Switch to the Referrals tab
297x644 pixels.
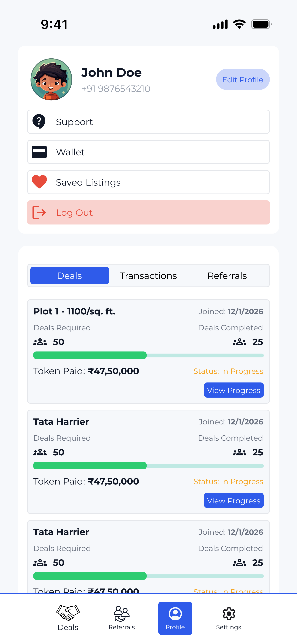(227, 276)
